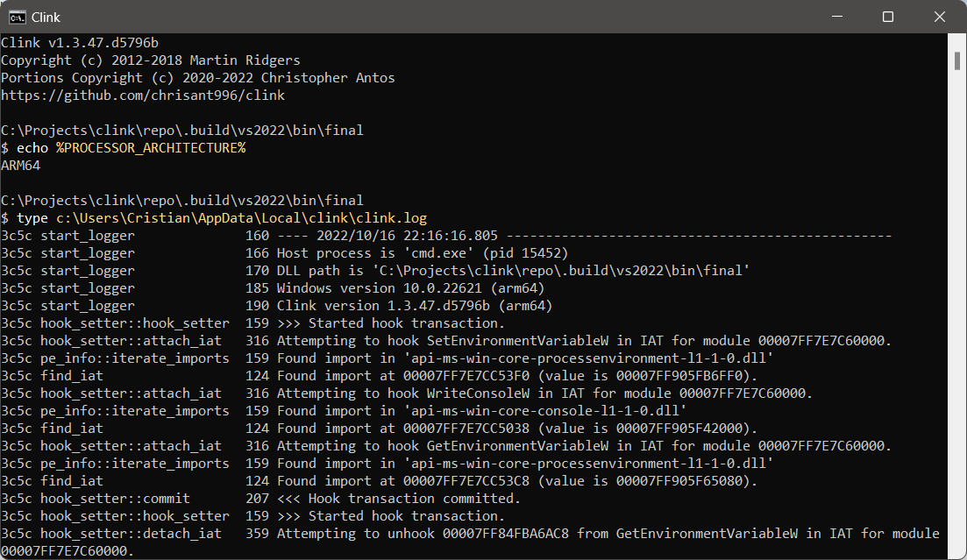This screenshot has width=967, height=560.
Task: Click the 'Copyright (c) 2012-2018 Martin Ridgers' line
Action: (151, 60)
